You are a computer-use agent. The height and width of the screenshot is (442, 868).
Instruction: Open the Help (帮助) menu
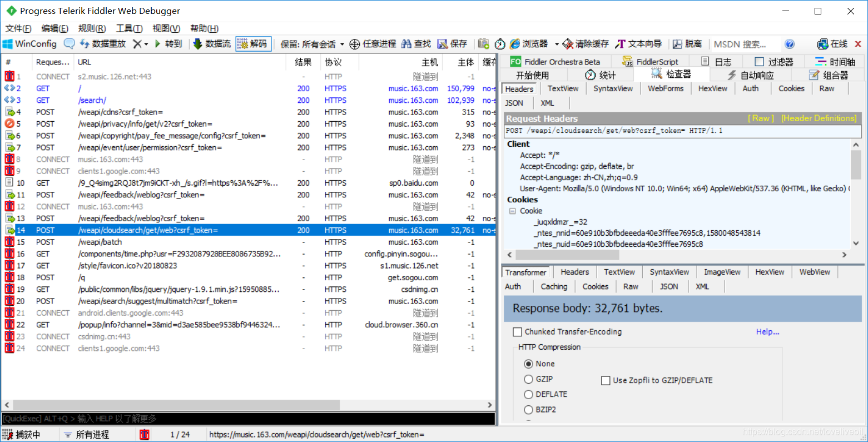click(204, 28)
